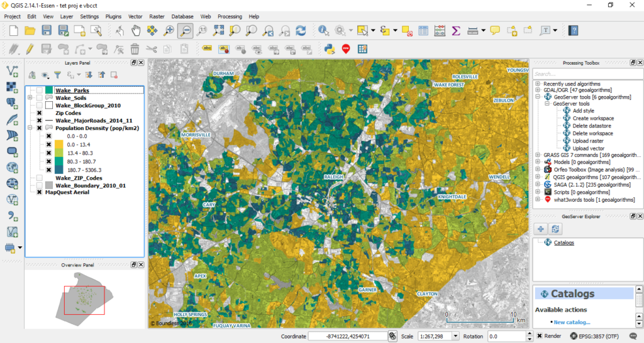Select the Create workspace algorithm
This screenshot has width=644, height=343.
593,118
